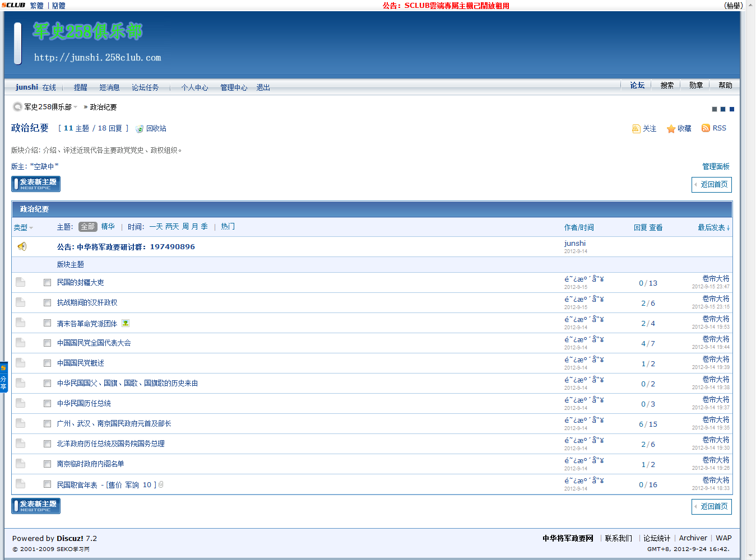Select the 全部 topic filter

click(x=88, y=227)
